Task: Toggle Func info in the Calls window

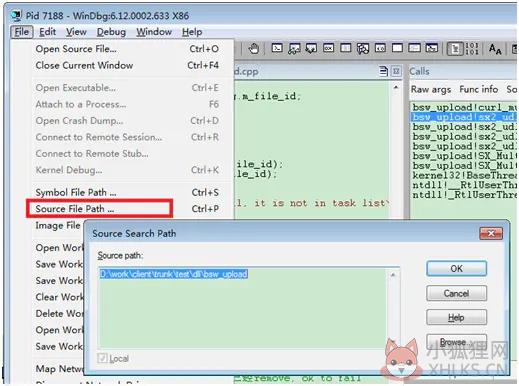Action: pos(479,89)
